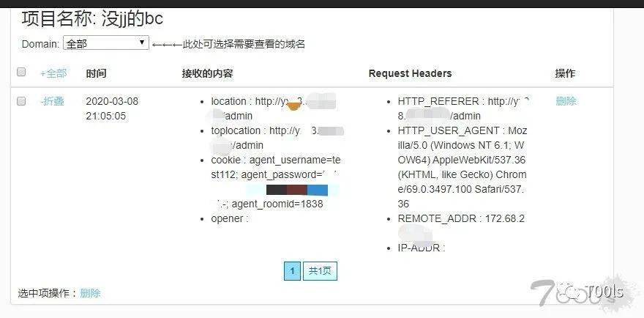Open the Domain 全部 dropdown

[105, 43]
